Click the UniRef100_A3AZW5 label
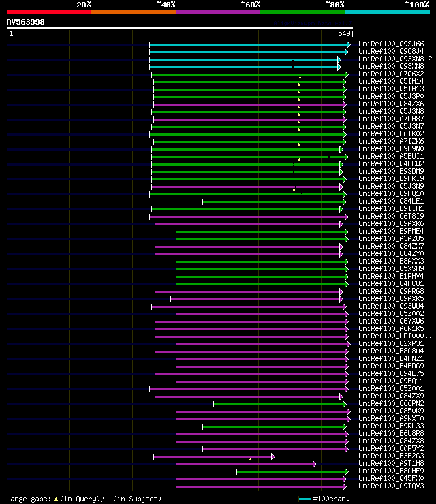The width and height of the screenshot is (436, 504). tap(391, 239)
